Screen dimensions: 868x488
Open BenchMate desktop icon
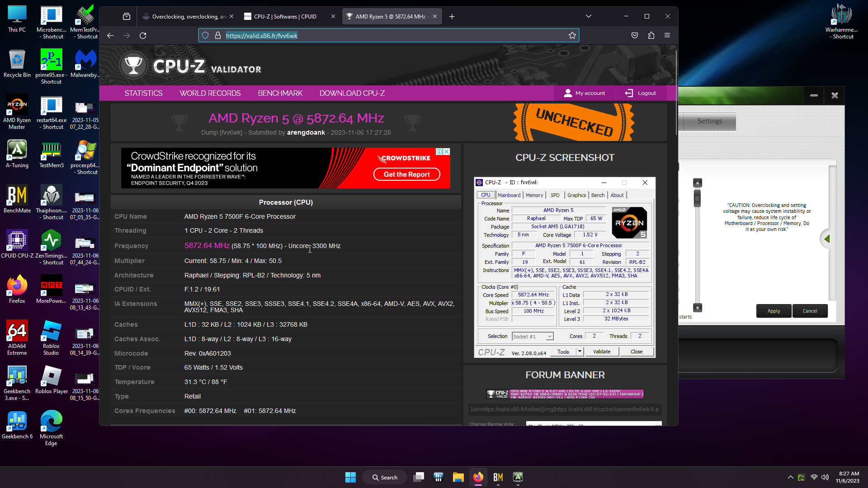coord(17,199)
